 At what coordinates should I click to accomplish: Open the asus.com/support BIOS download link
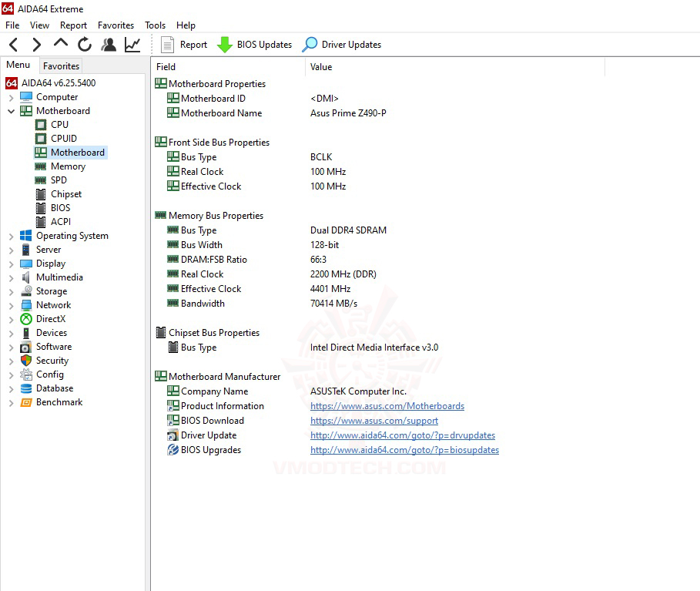coord(374,421)
